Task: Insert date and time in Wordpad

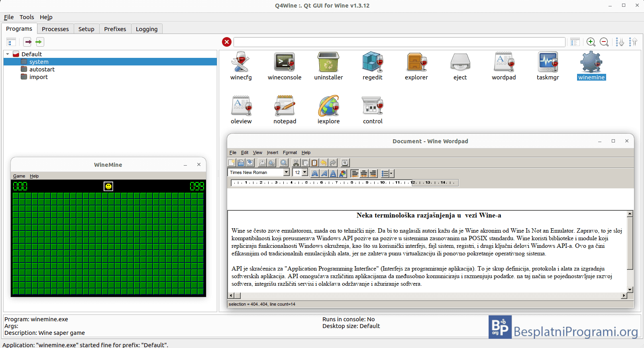Action: click(x=345, y=162)
